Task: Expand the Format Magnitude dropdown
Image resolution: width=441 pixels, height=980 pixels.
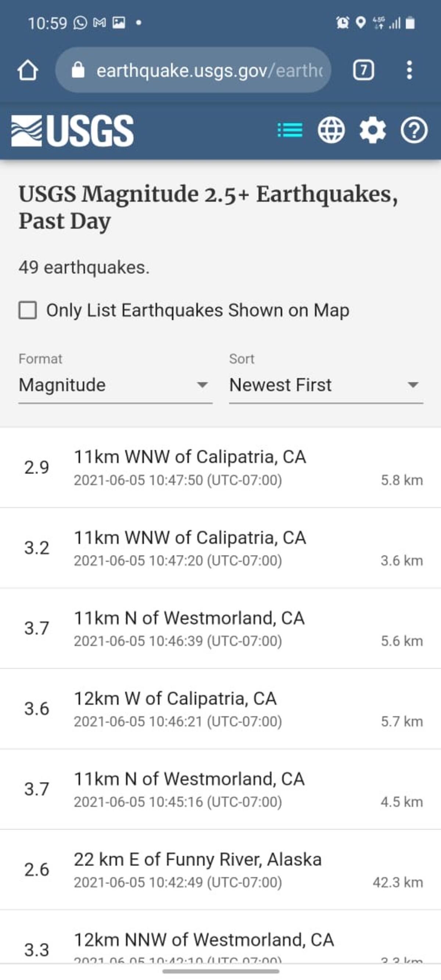Action: pyautogui.click(x=115, y=385)
